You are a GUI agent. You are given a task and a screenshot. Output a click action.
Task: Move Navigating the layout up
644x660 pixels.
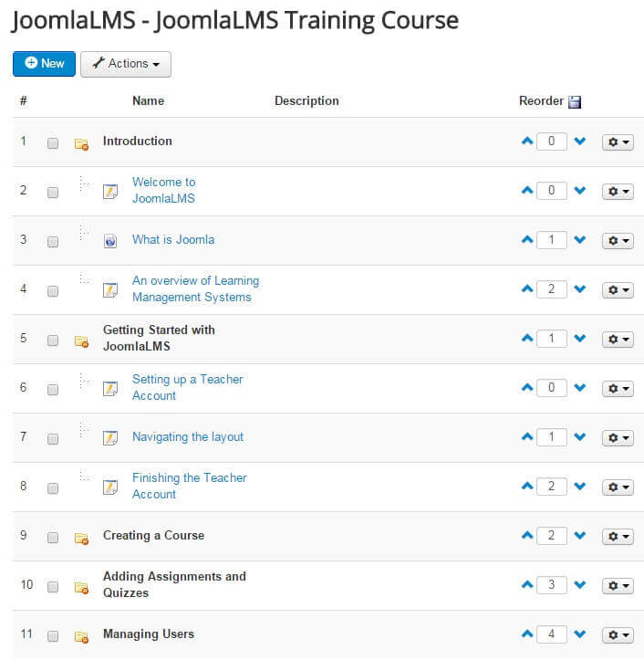[x=527, y=437]
